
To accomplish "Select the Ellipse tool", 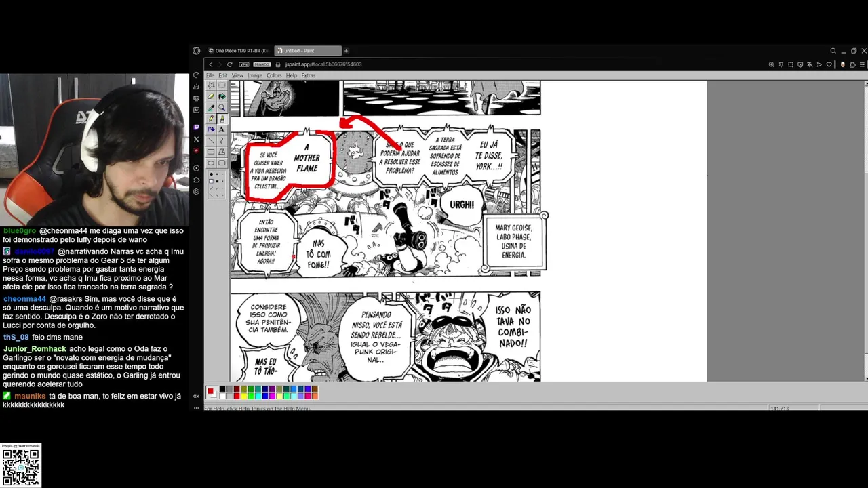I will click(211, 163).
